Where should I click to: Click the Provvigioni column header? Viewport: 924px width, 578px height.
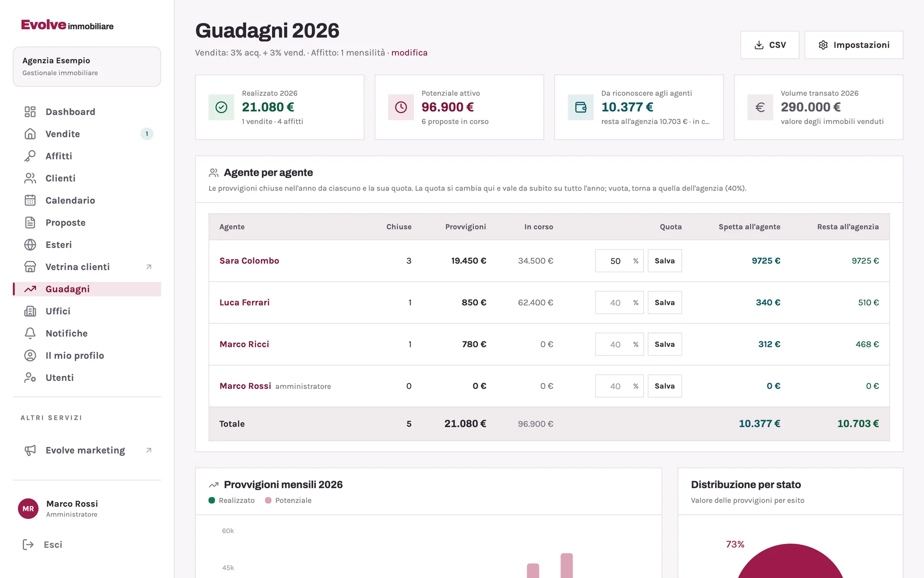[x=466, y=227]
